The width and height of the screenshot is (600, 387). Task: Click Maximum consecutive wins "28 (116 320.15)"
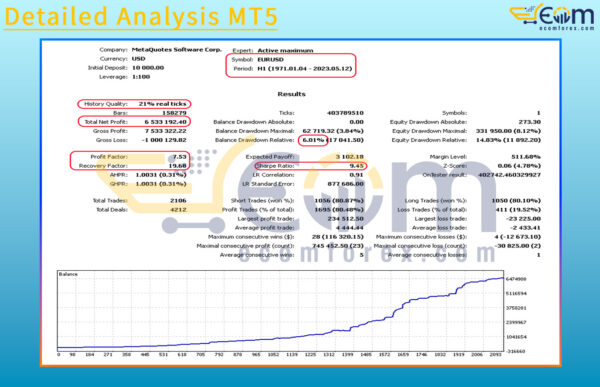[338, 237]
